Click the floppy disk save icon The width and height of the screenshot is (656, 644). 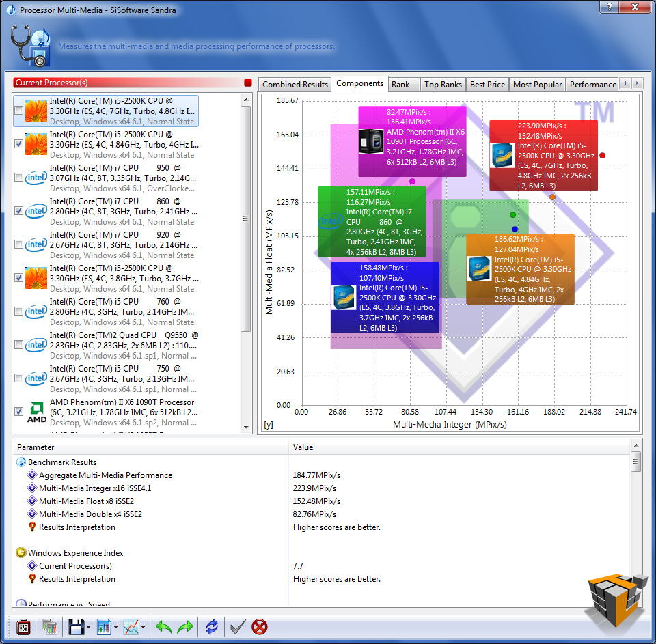pyautogui.click(x=76, y=627)
